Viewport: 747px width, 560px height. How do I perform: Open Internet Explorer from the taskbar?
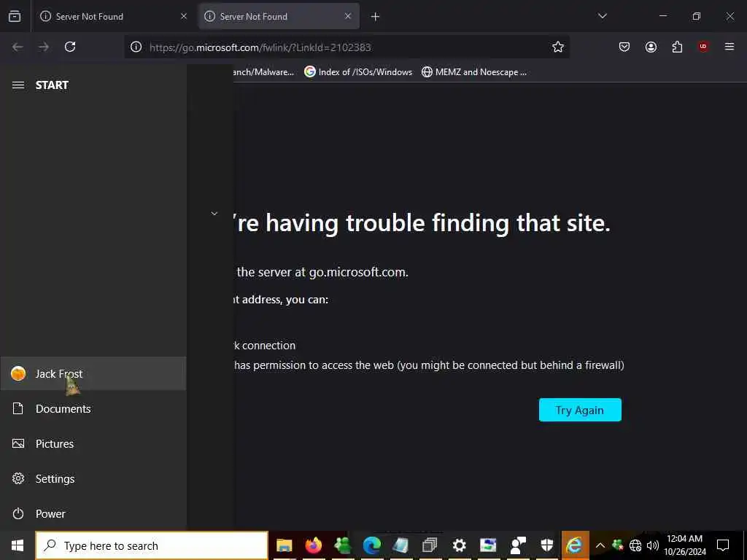(x=575, y=545)
